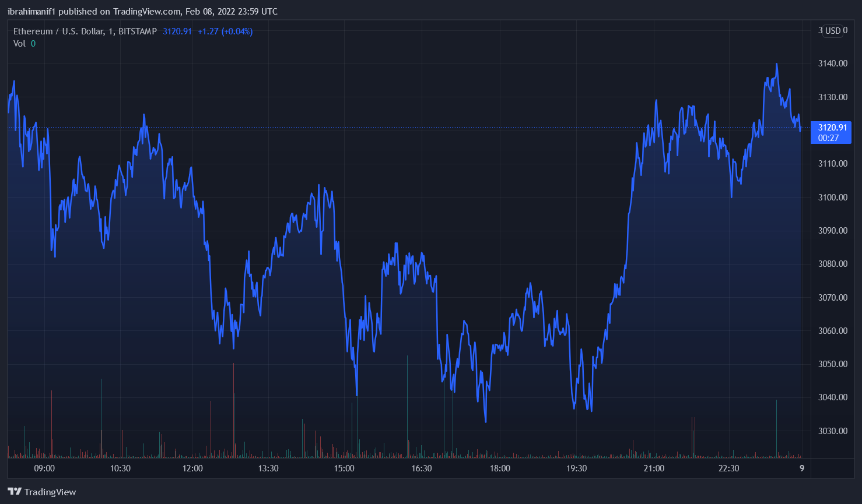
Task: Click the 09:00 time axis label
Action: click(x=44, y=468)
